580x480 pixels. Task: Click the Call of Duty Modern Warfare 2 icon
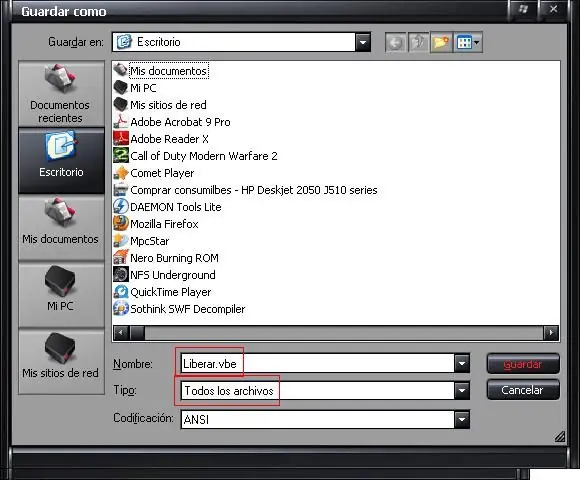121,156
